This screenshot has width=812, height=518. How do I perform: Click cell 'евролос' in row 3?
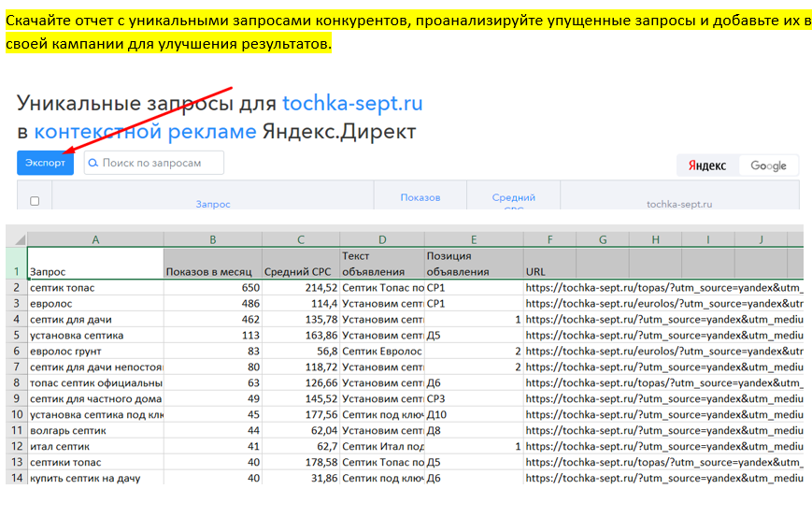pos(95,304)
